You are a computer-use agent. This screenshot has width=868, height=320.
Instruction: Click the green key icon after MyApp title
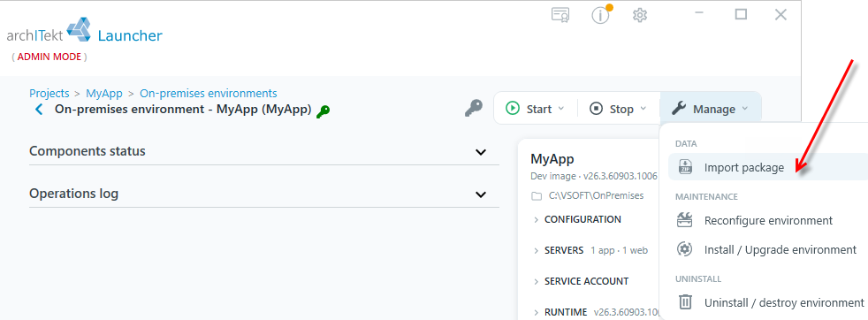coord(323,111)
